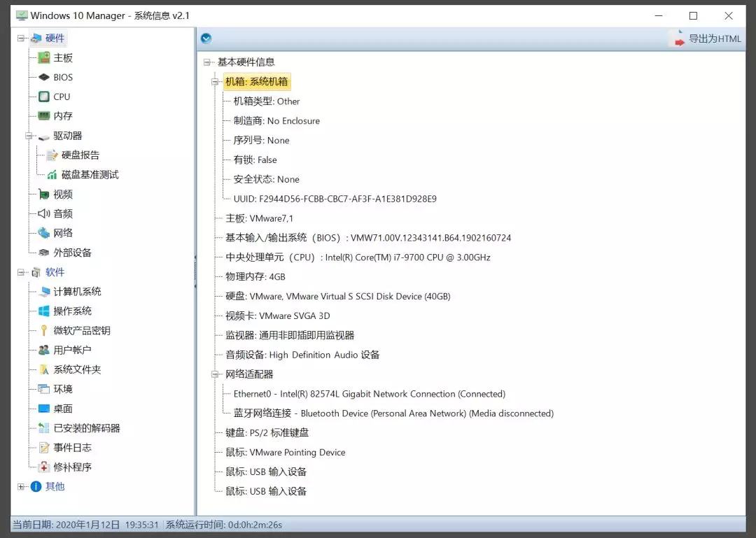756x538 pixels.
Task: Collapse the 机箱: 系统机箱 node
Action: point(215,81)
